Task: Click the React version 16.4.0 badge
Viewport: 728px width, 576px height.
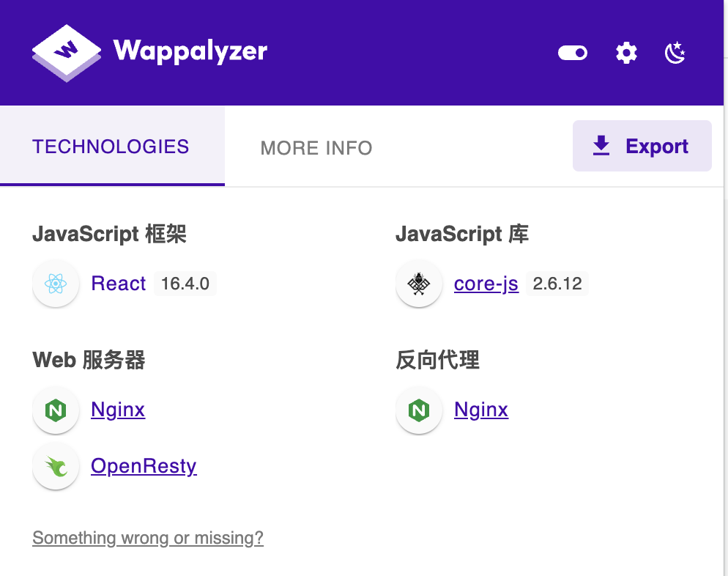Action: tap(185, 284)
